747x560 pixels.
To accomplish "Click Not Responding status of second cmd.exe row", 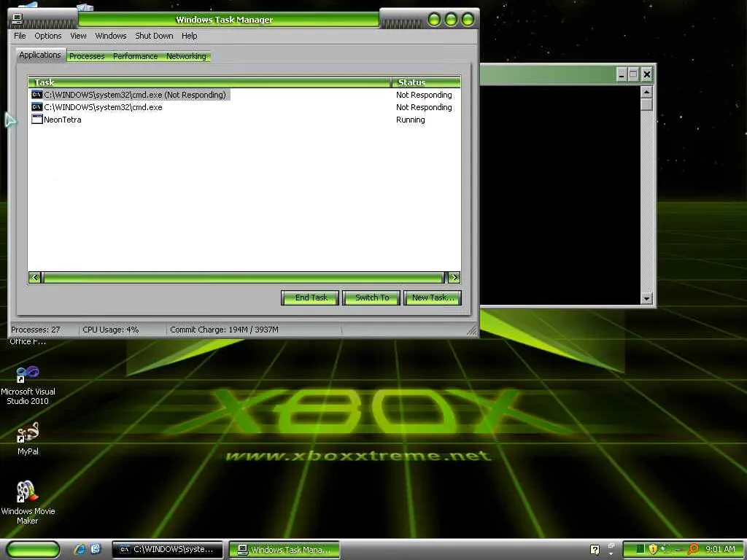I will pos(424,107).
